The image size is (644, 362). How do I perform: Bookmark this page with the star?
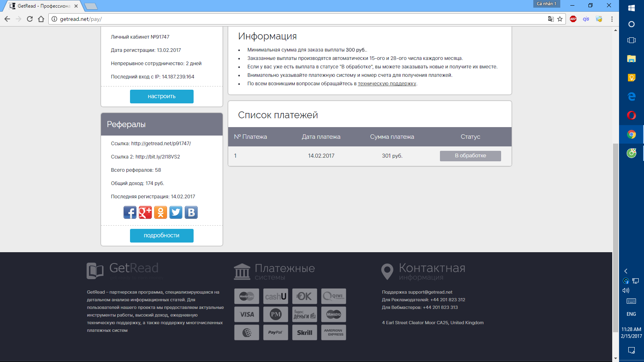[560, 19]
